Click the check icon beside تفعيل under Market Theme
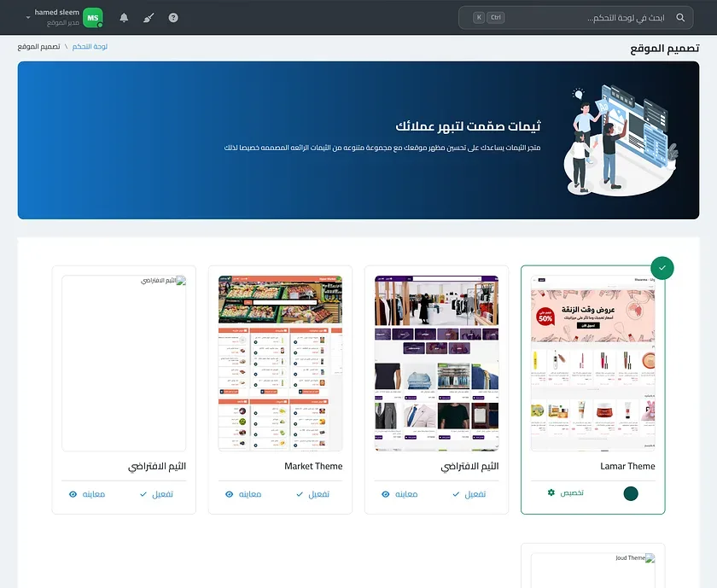Image resolution: width=717 pixels, height=588 pixels. (300, 494)
